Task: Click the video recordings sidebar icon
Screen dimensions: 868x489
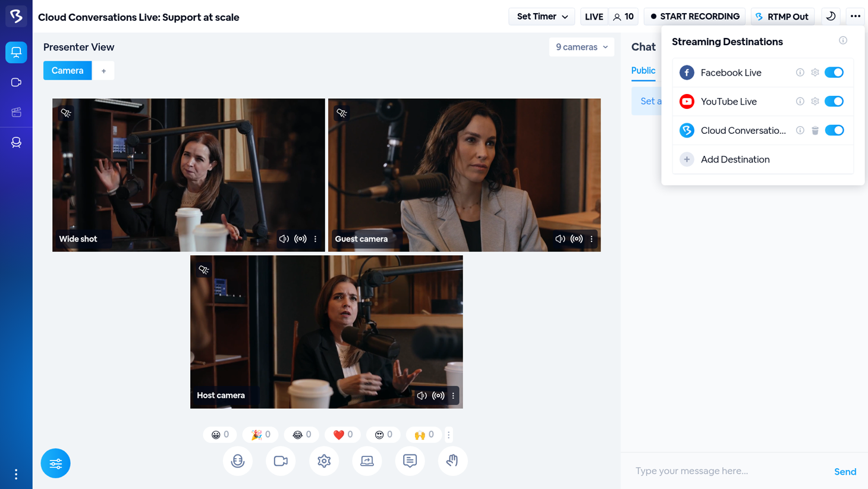Action: click(16, 82)
